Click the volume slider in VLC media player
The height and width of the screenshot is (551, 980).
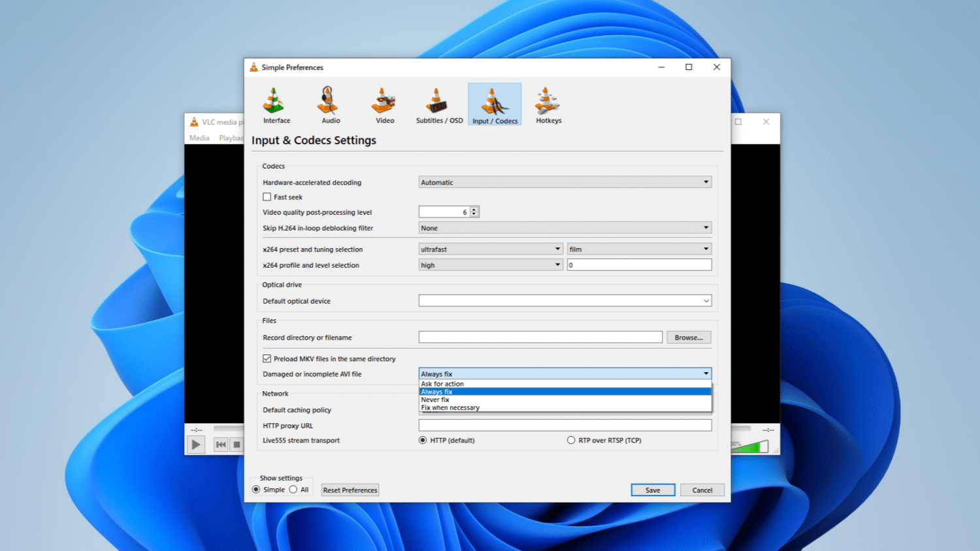coord(749,446)
